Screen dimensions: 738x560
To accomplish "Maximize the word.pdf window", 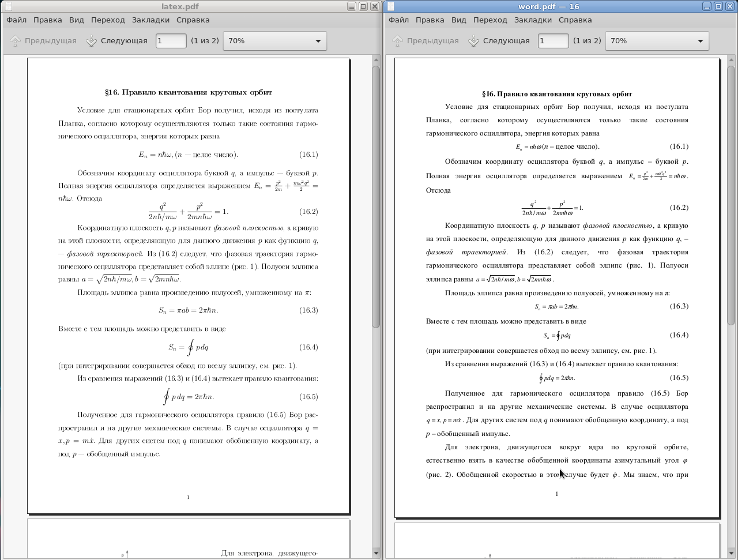I will tap(718, 6).
